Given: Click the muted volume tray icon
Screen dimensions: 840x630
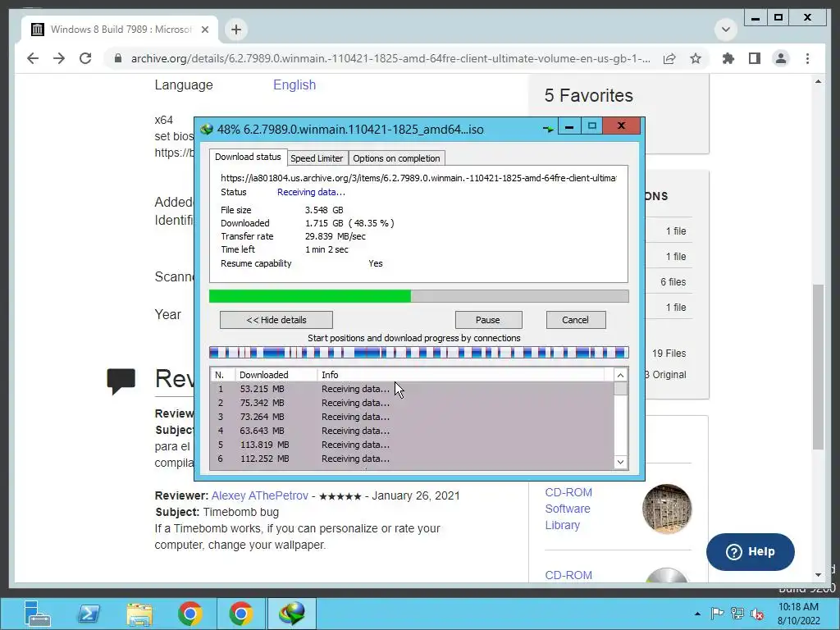Looking at the screenshot, I should click(757, 614).
